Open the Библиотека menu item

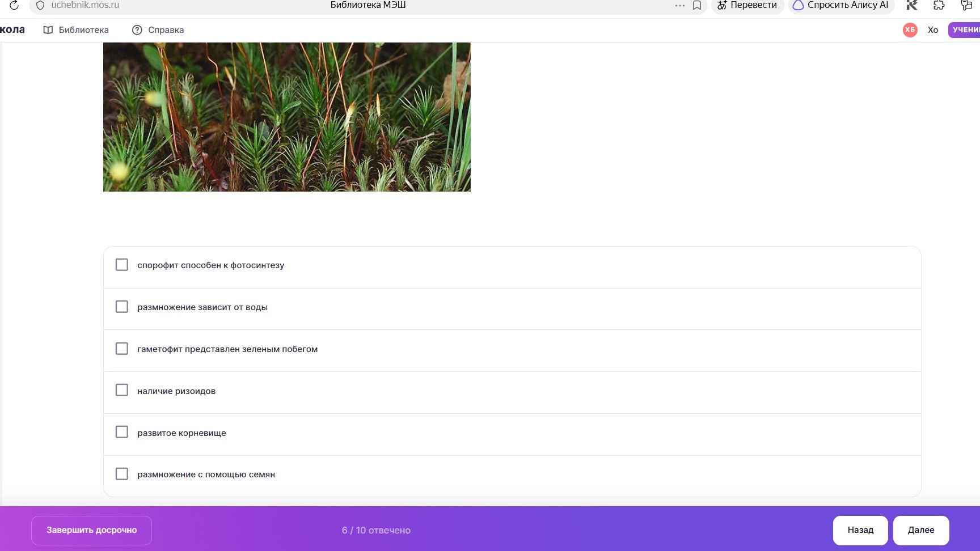[76, 30]
